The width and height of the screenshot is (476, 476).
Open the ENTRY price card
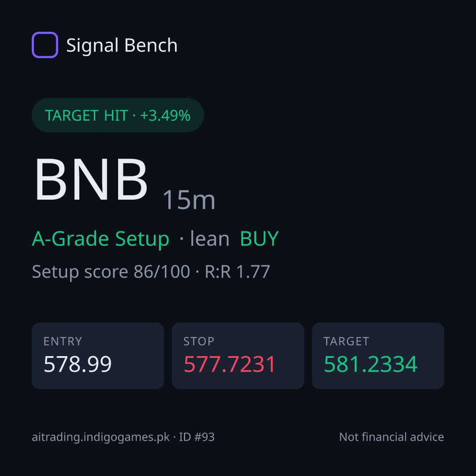click(x=98, y=356)
